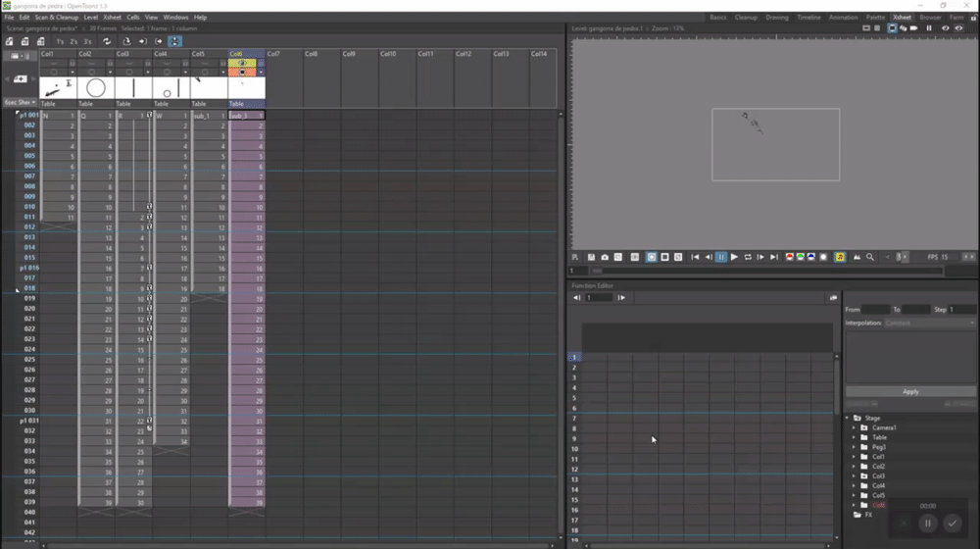Image resolution: width=980 pixels, height=549 pixels.
Task: Click the locator magnifier icon
Action: coord(870,257)
